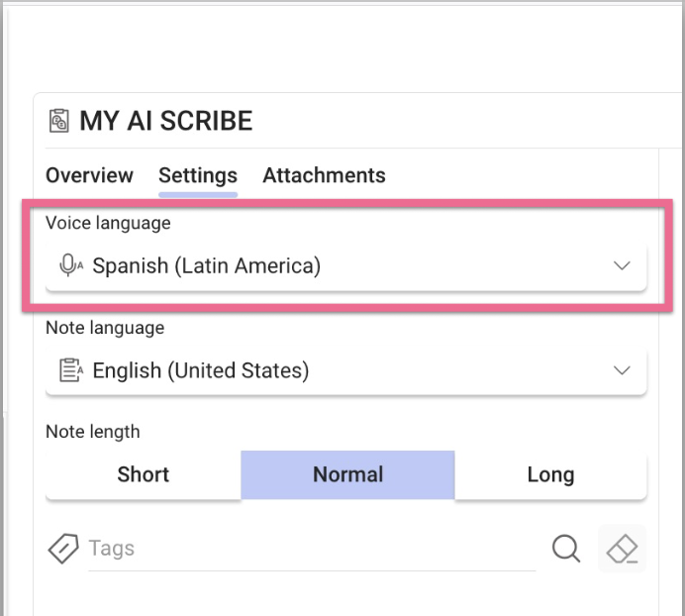Click the My AI Scribe clipboard icon
The image size is (685, 616).
[x=59, y=121]
